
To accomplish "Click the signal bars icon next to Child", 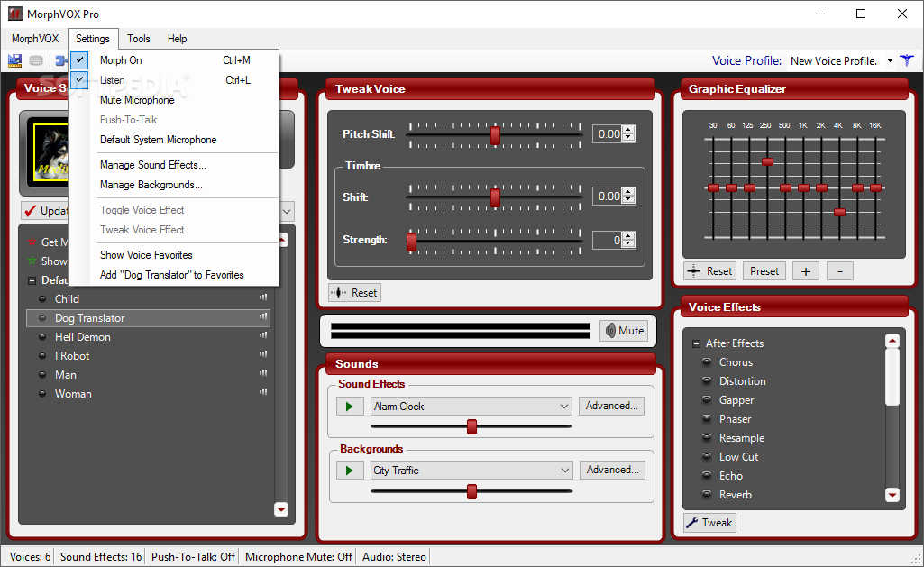I will (263, 297).
